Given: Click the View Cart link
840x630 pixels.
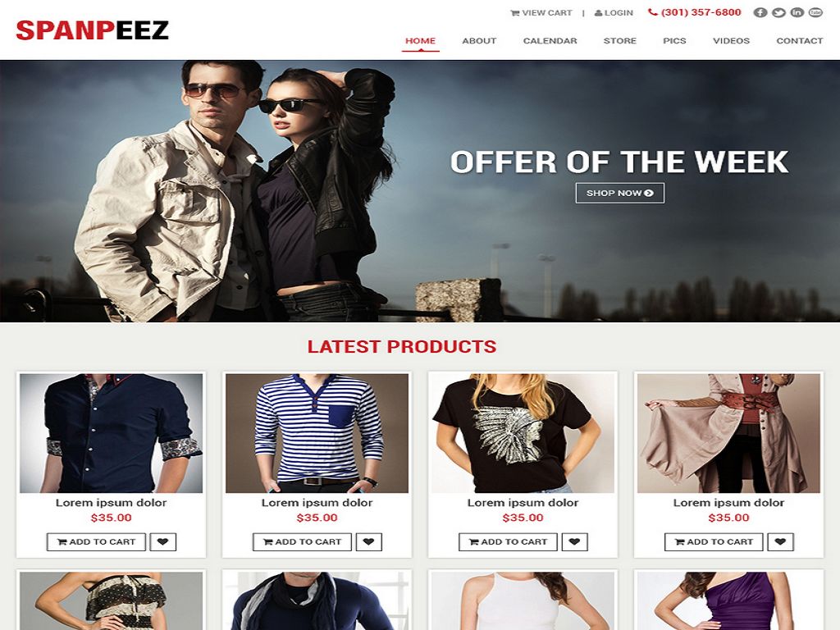Looking at the screenshot, I should 541,13.
